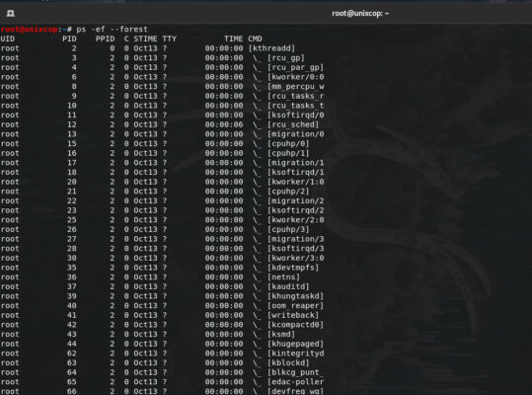Select the [kblockd] process entry
The height and width of the screenshot is (395, 532).
[x=288, y=362]
